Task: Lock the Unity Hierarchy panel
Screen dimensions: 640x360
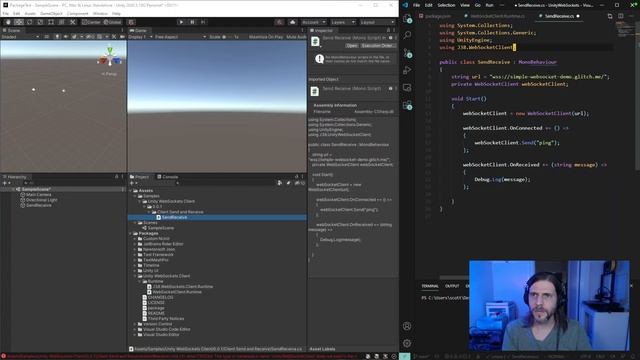Action: pyautogui.click(x=116, y=177)
